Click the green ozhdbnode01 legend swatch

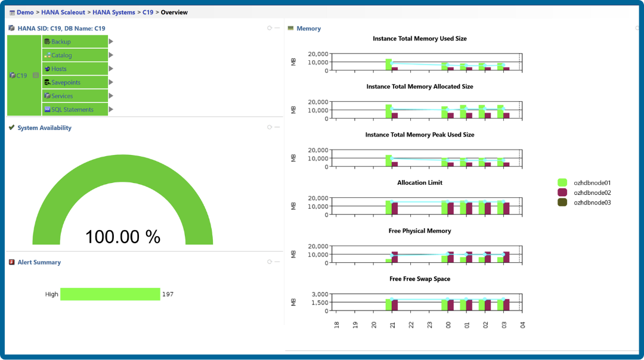coord(562,182)
